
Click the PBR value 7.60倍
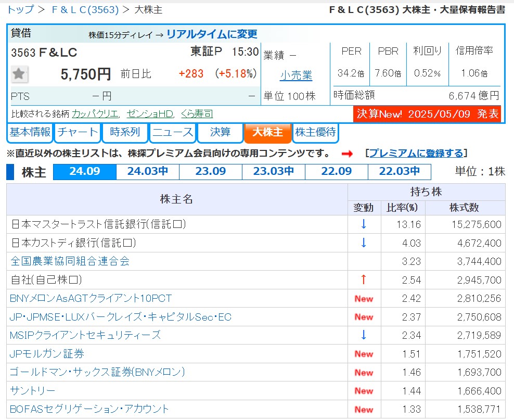coord(388,73)
